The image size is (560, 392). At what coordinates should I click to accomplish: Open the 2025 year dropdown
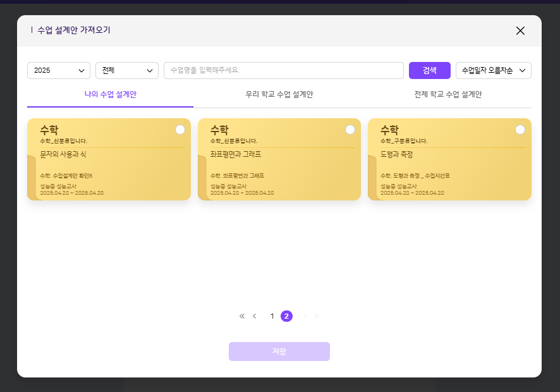point(59,70)
